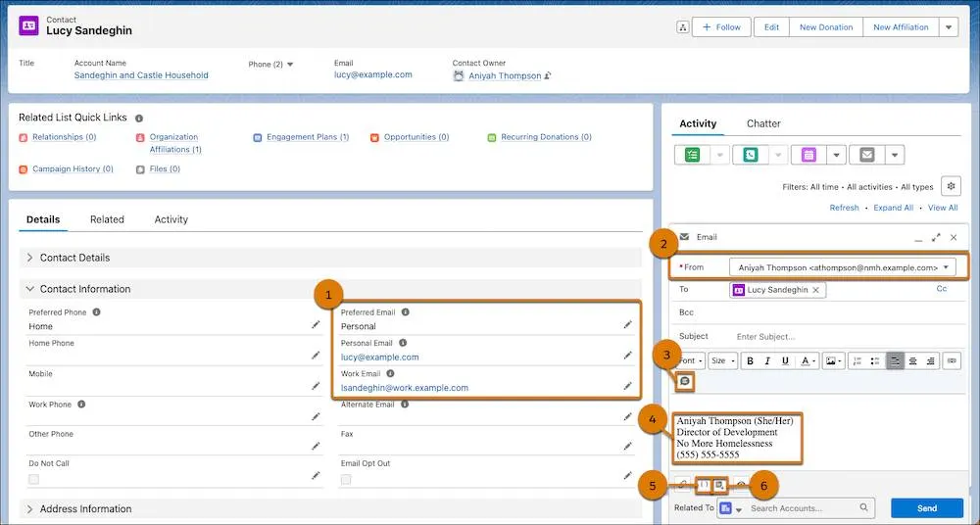The height and width of the screenshot is (525, 980).
Task: Open Sandeghin and Castle Household account link
Action: point(141,75)
